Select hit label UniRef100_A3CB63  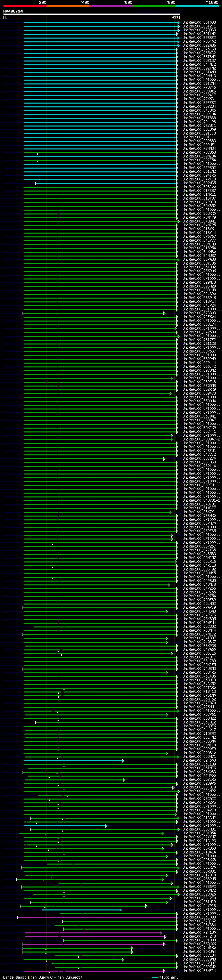(x=199, y=152)
